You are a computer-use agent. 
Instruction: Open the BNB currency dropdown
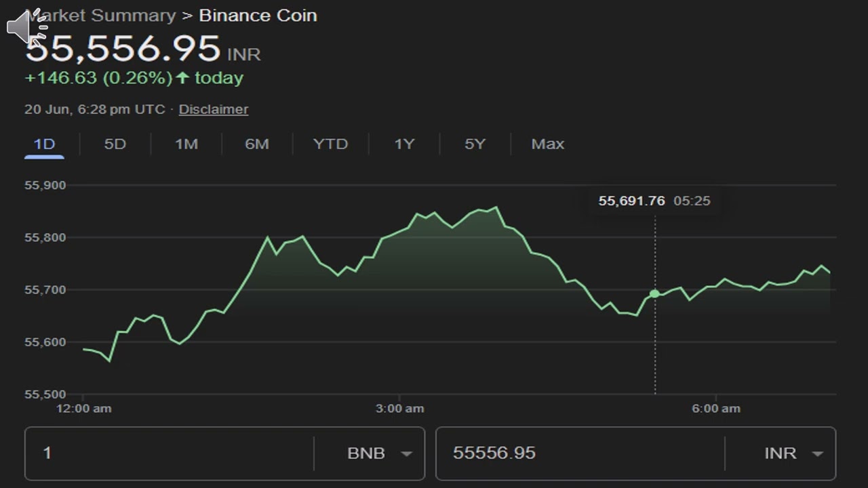point(379,453)
